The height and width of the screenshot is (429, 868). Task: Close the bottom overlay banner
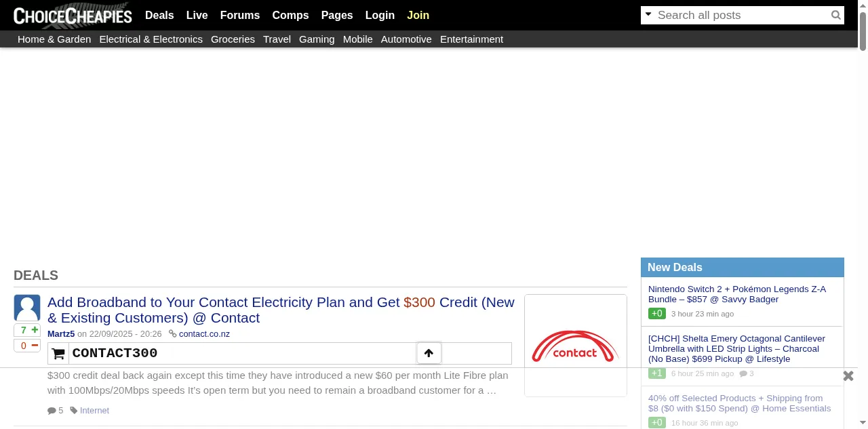coord(848,376)
